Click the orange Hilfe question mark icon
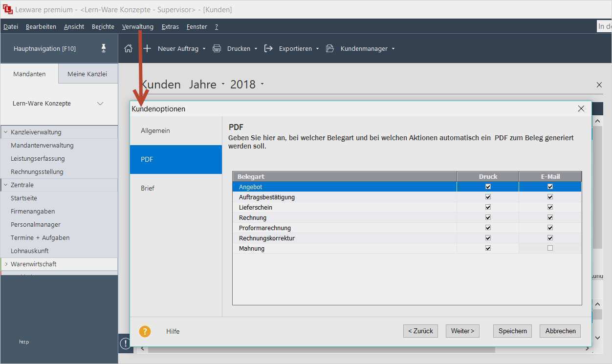Screen dimensions: 612x364 click(145, 331)
